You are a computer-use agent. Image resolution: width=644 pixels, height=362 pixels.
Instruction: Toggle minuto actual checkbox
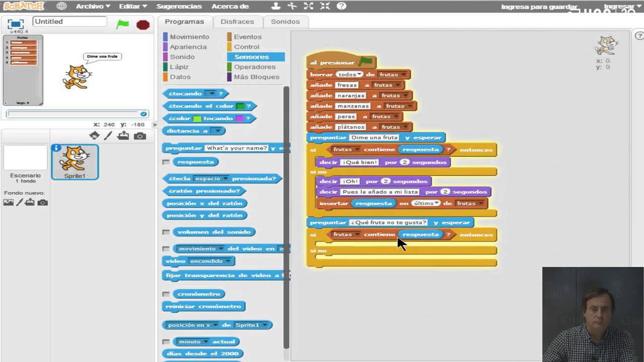tap(166, 341)
